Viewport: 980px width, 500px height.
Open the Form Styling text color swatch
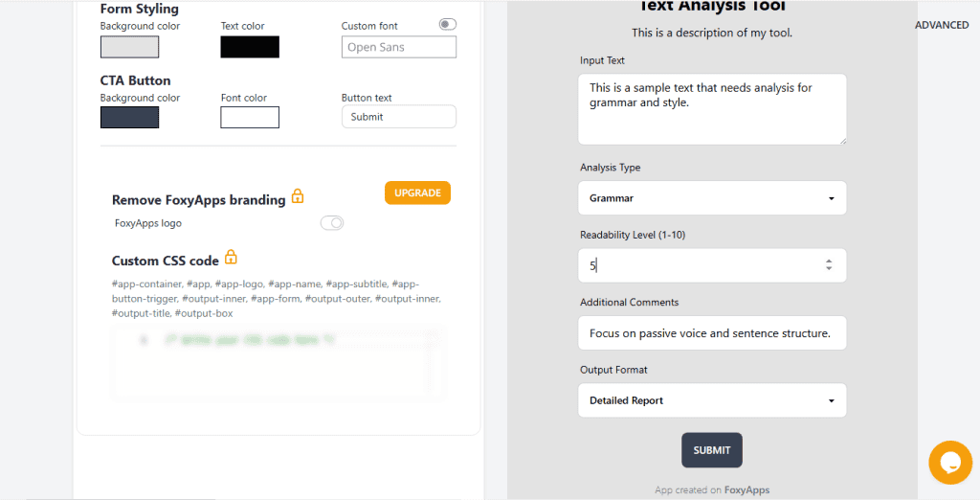[x=250, y=47]
